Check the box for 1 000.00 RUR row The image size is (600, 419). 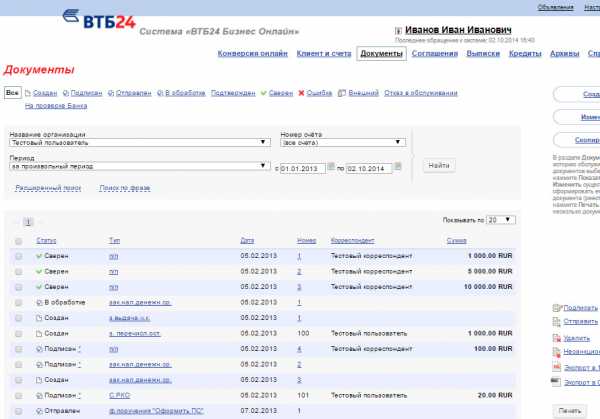pyautogui.click(x=18, y=257)
